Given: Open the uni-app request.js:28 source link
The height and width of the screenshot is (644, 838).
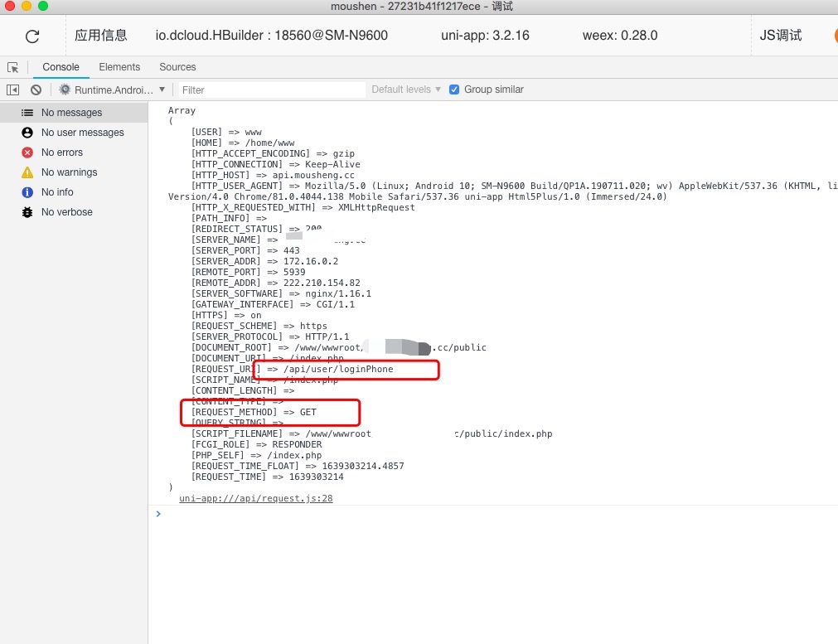Looking at the screenshot, I should click(x=255, y=498).
